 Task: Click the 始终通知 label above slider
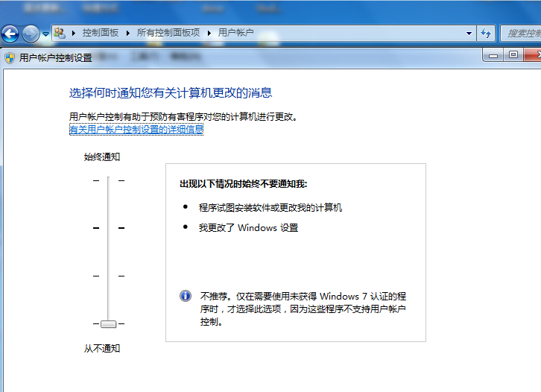(102, 157)
